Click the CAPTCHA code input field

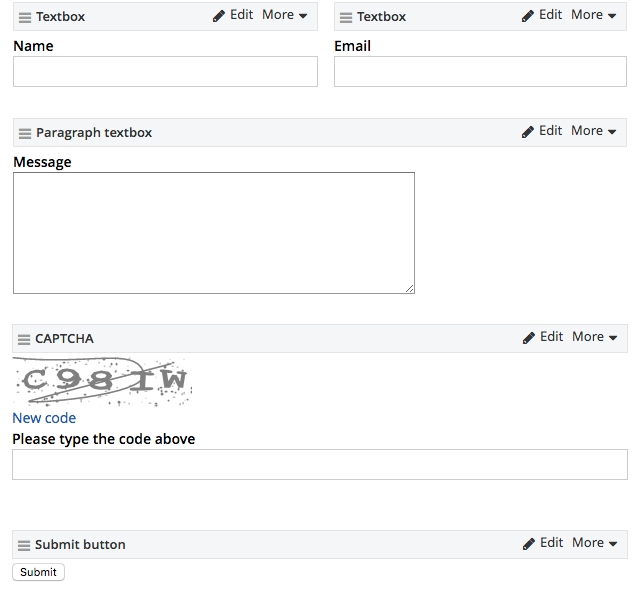[319, 464]
